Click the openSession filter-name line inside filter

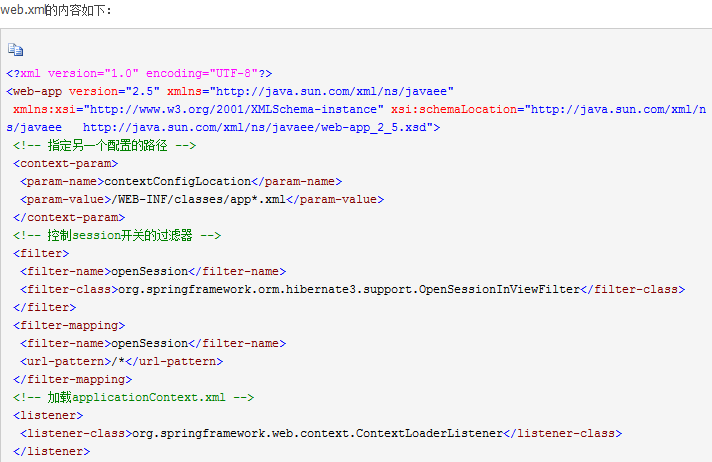click(153, 272)
